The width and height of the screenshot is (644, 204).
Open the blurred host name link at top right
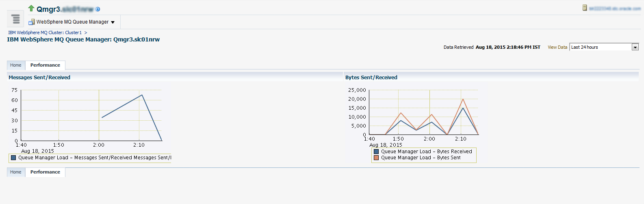615,8
